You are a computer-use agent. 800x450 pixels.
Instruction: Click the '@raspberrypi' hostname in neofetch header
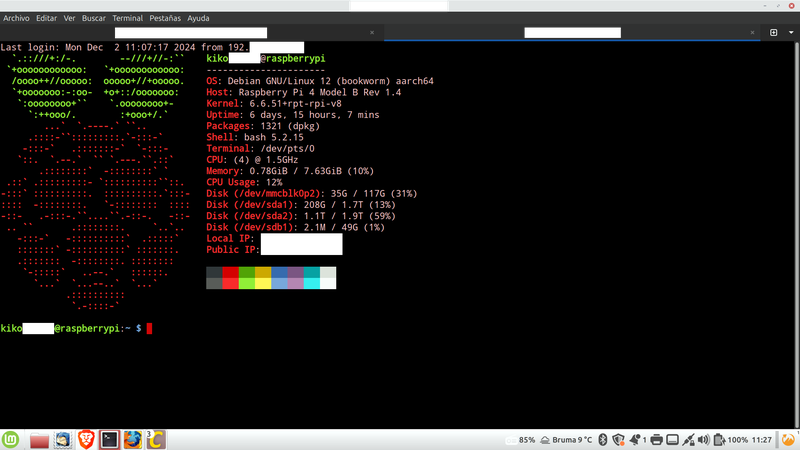point(293,59)
